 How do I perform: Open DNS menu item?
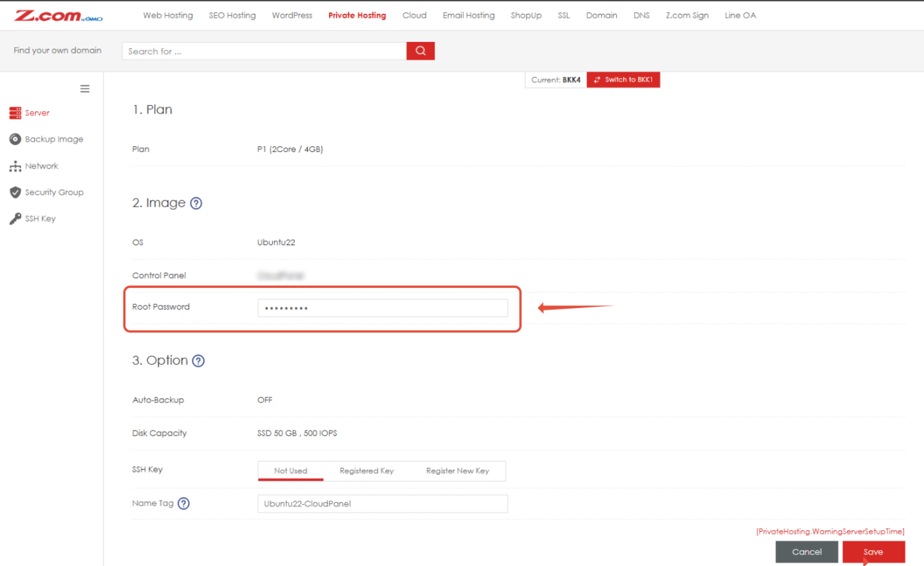[641, 16]
